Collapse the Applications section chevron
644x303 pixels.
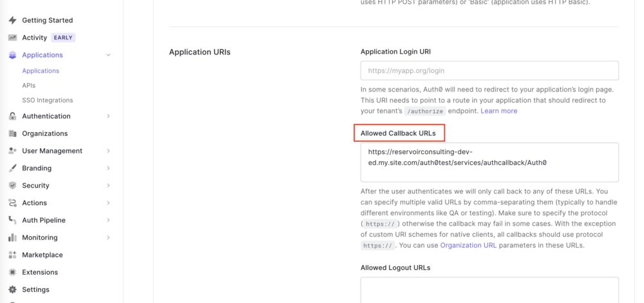[x=108, y=55]
